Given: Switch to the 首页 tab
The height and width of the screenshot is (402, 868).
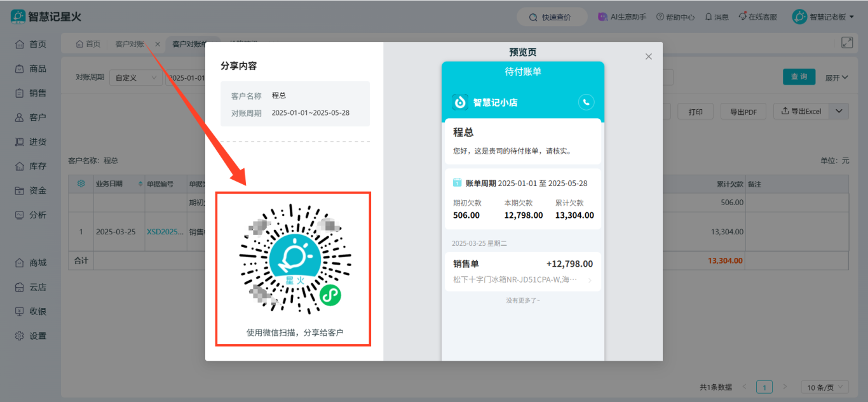Looking at the screenshot, I should coord(88,44).
